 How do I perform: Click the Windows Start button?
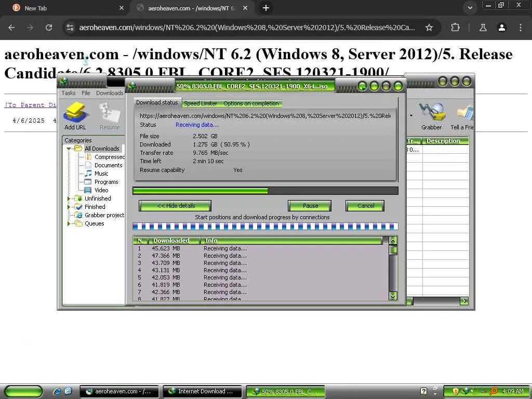coord(24,391)
